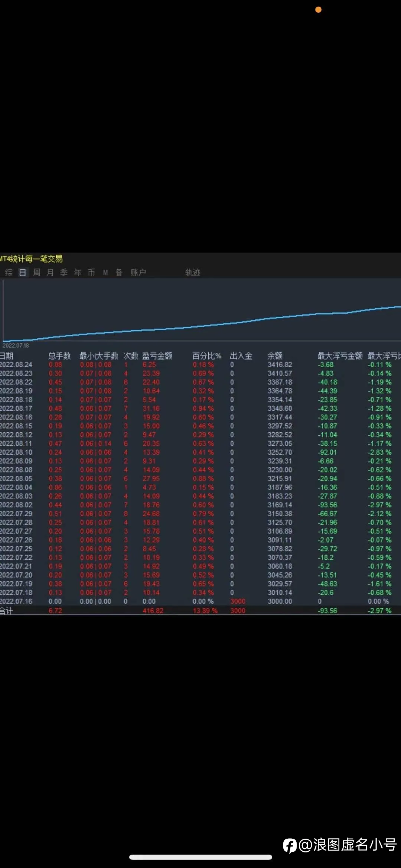Click the 日期 column header
The height and width of the screenshot is (868, 401).
click(x=7, y=356)
